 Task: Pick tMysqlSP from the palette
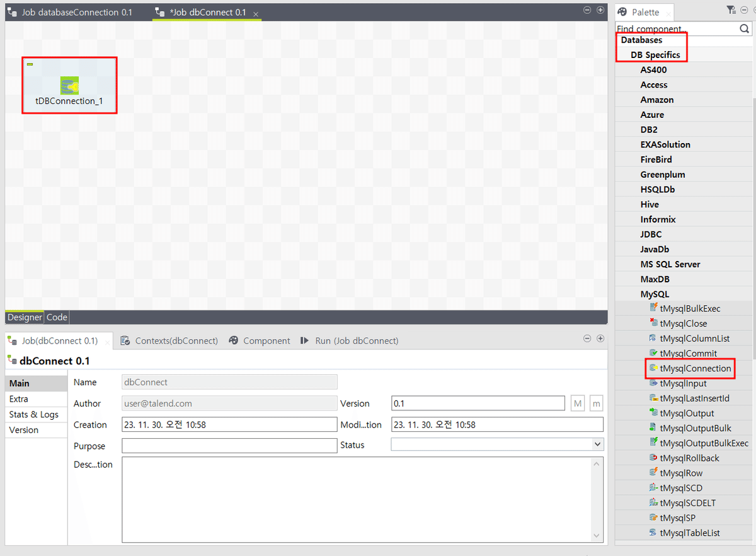[x=672, y=518]
